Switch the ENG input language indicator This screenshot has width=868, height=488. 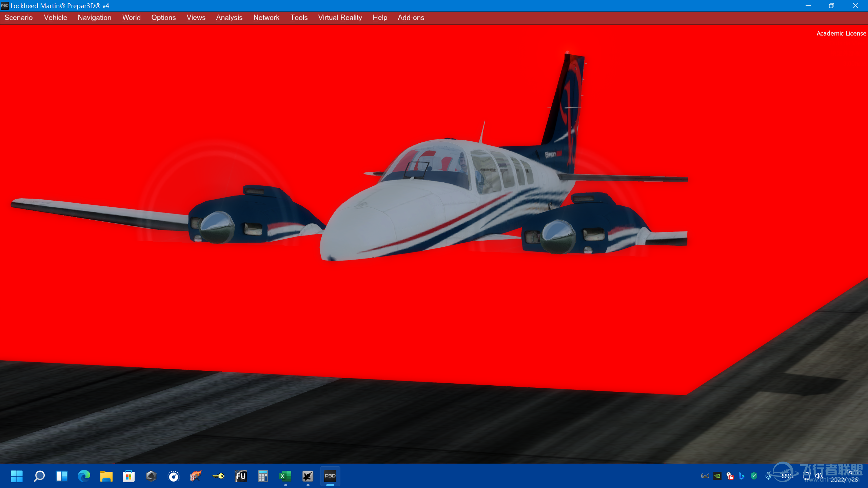(x=787, y=476)
